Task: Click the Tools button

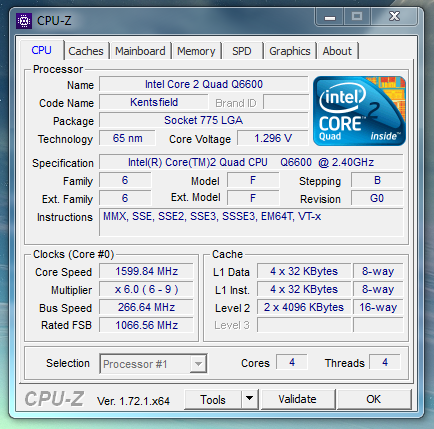Action: (x=213, y=399)
